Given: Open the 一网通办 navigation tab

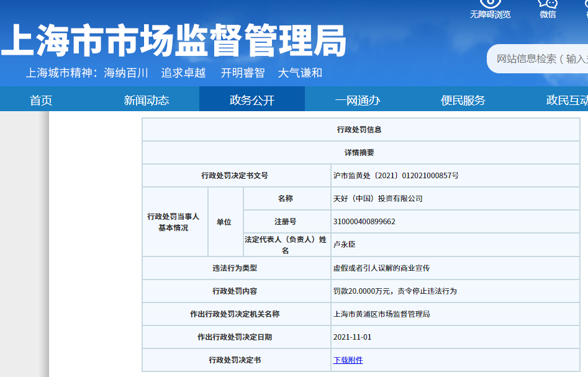Looking at the screenshot, I should (357, 100).
